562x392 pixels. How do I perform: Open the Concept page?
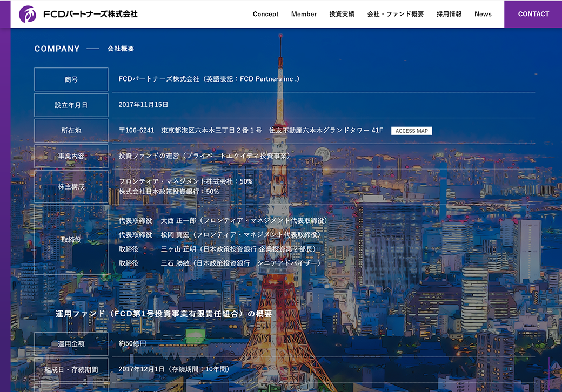click(265, 14)
